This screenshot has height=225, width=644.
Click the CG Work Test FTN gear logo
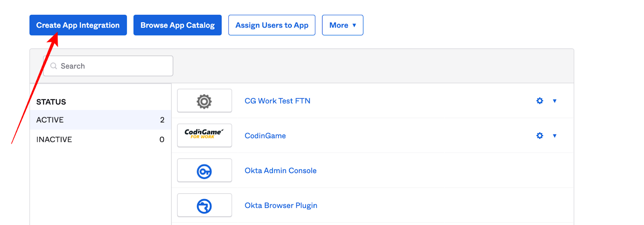tap(204, 101)
